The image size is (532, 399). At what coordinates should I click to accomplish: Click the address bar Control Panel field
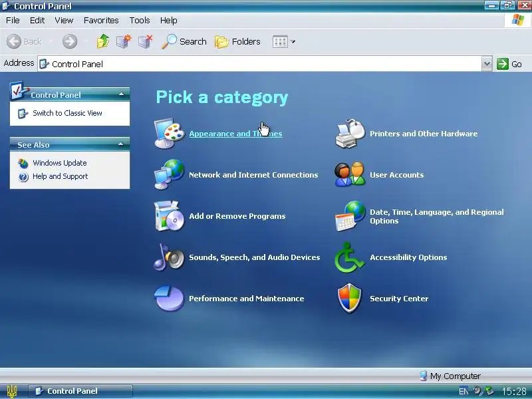pos(259,64)
